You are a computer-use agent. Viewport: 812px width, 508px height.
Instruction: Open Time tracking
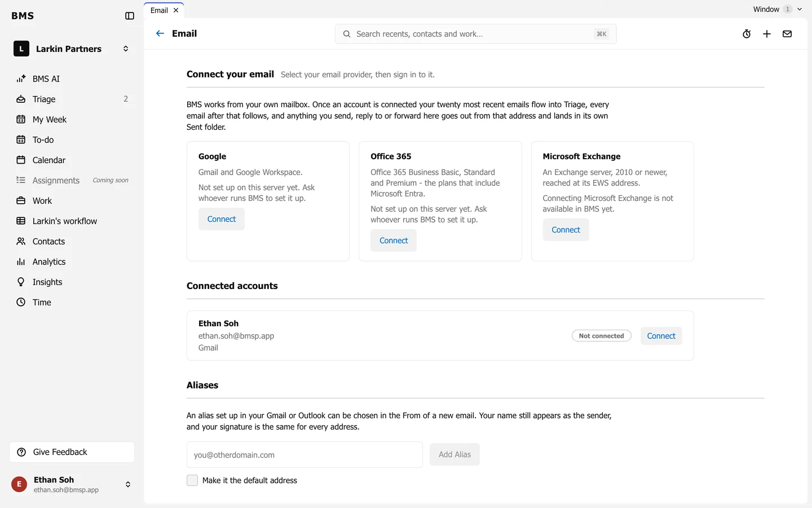click(72, 303)
